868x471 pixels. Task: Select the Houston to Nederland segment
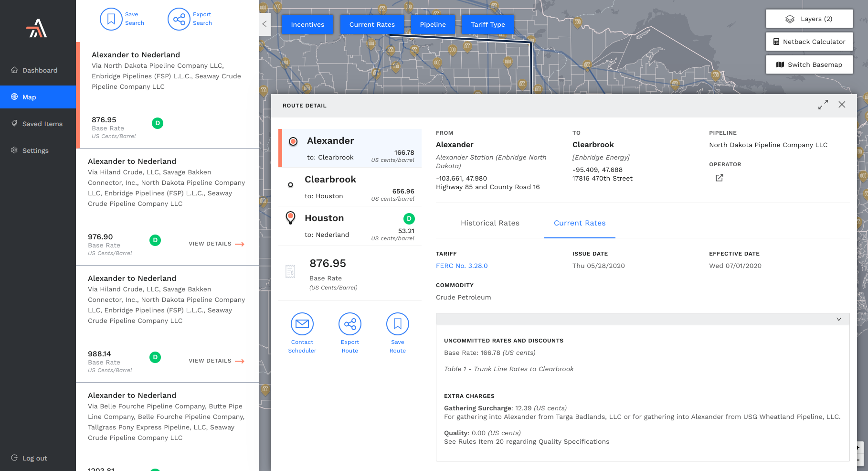[x=350, y=226]
